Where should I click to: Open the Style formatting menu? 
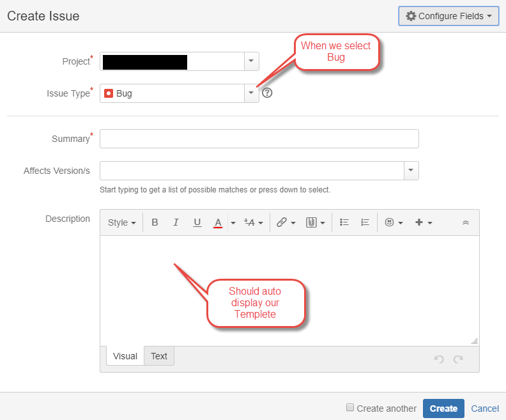121,222
